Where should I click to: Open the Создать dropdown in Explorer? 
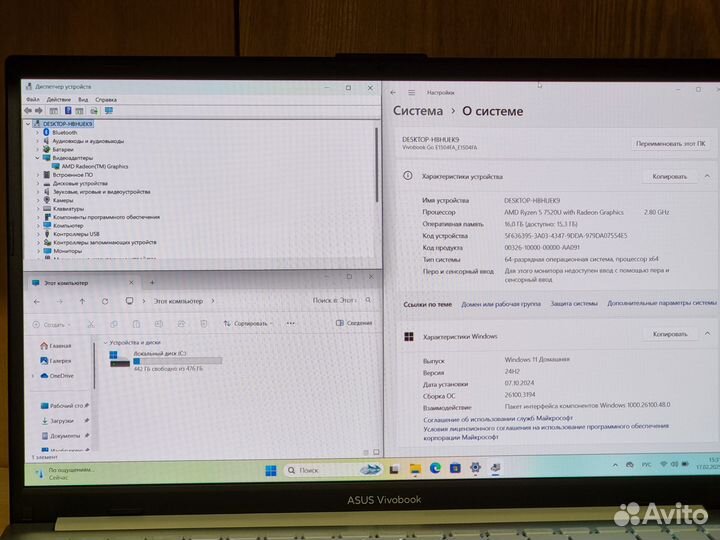tap(51, 325)
